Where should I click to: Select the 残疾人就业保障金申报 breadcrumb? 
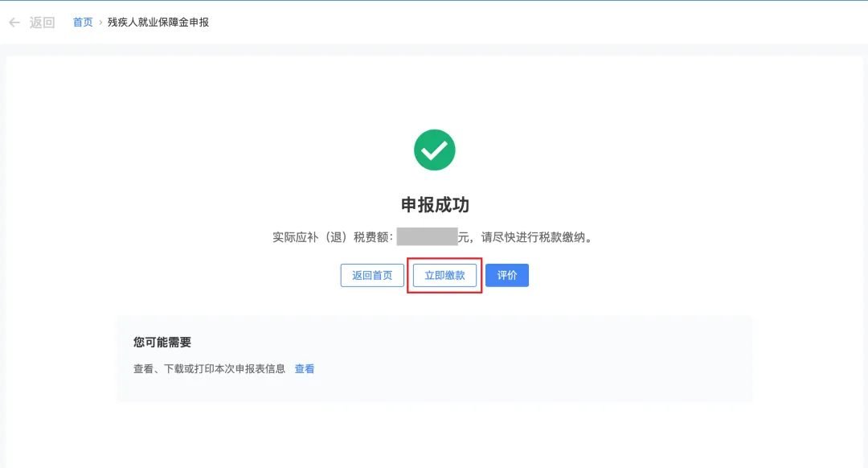(x=158, y=23)
